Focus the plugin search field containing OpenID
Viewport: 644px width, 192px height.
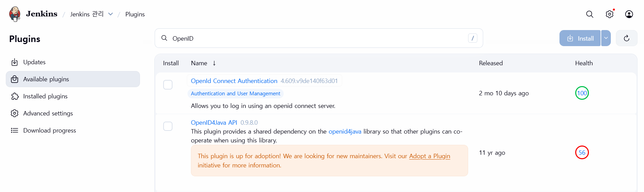click(x=319, y=38)
